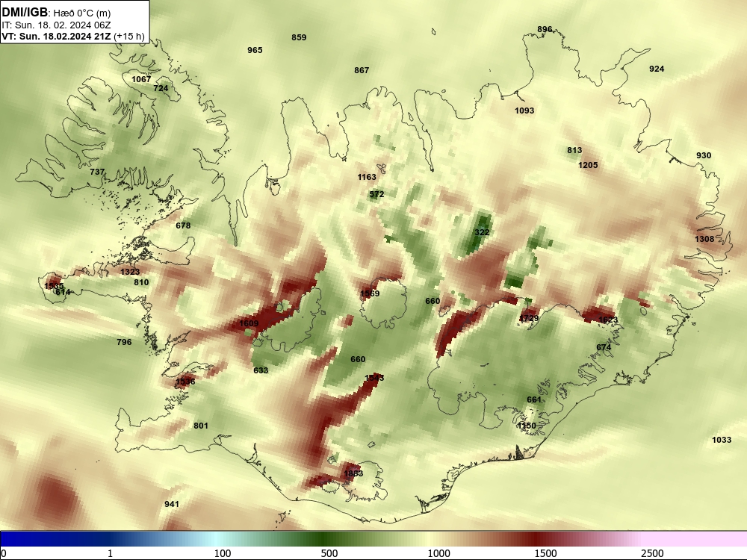
Task: Select the 930 value off the east coast
Action: [704, 156]
